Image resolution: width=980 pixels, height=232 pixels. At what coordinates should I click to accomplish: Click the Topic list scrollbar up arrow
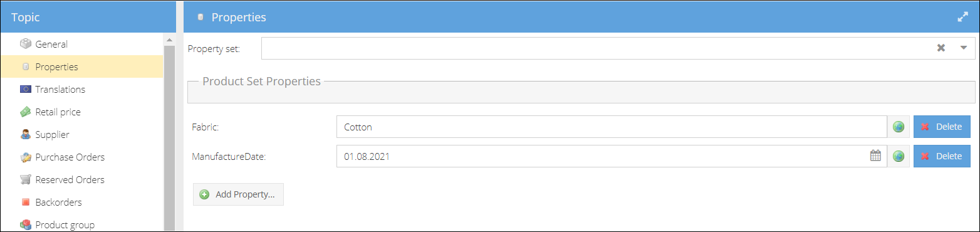coord(169,40)
